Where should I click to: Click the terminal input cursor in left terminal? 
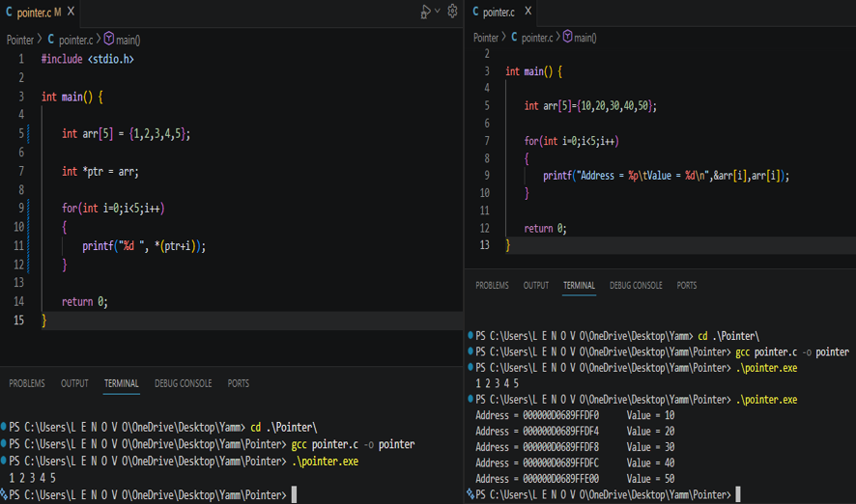[294, 494]
